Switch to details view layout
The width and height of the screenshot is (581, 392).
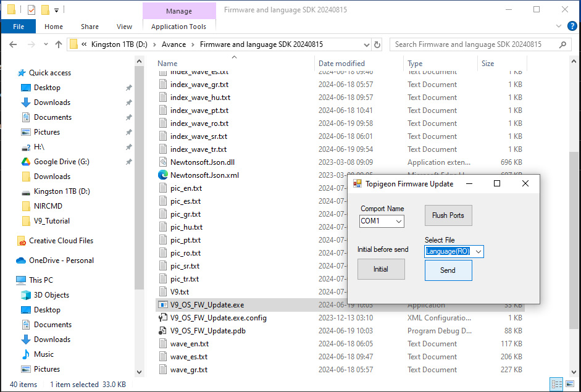point(556,385)
